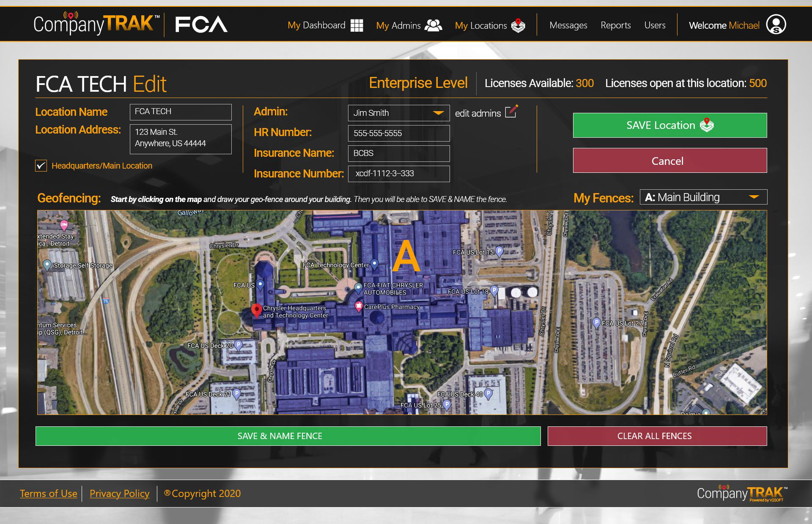Click the Location Address text field
This screenshot has width=812, height=524.
coord(181,139)
